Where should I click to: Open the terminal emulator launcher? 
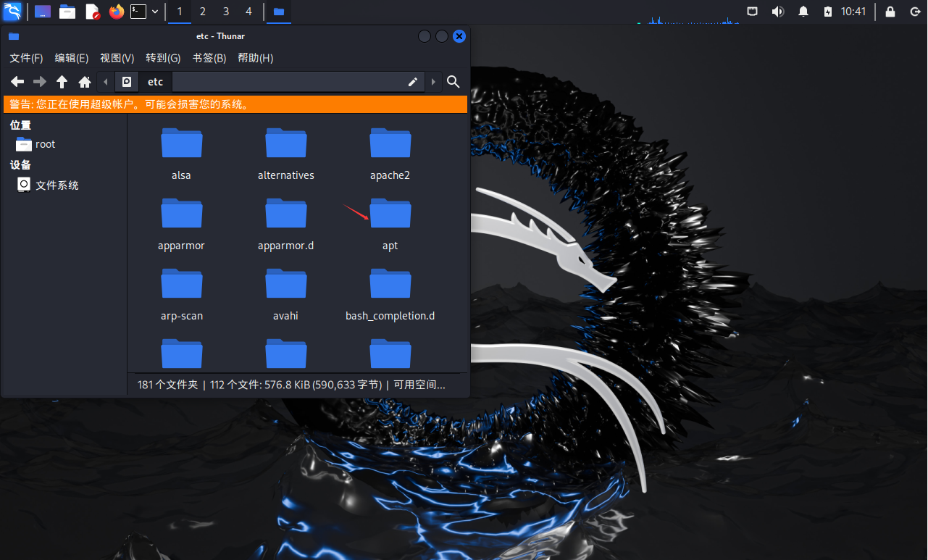[x=138, y=12]
